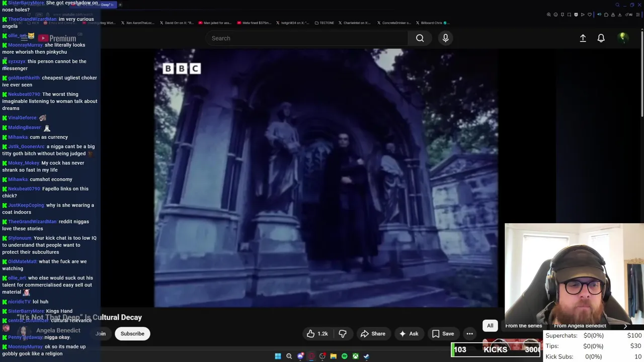Click the YouTube search magnifier button

coord(420,38)
